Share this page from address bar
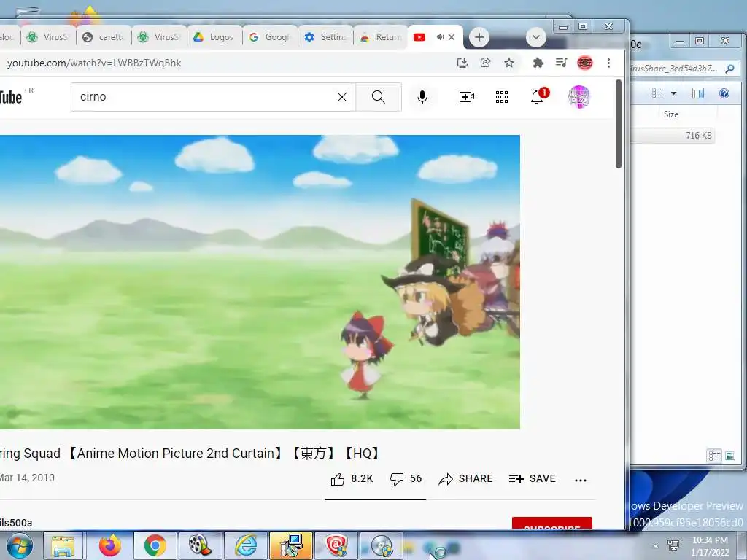This screenshot has height=560, width=747. click(485, 63)
